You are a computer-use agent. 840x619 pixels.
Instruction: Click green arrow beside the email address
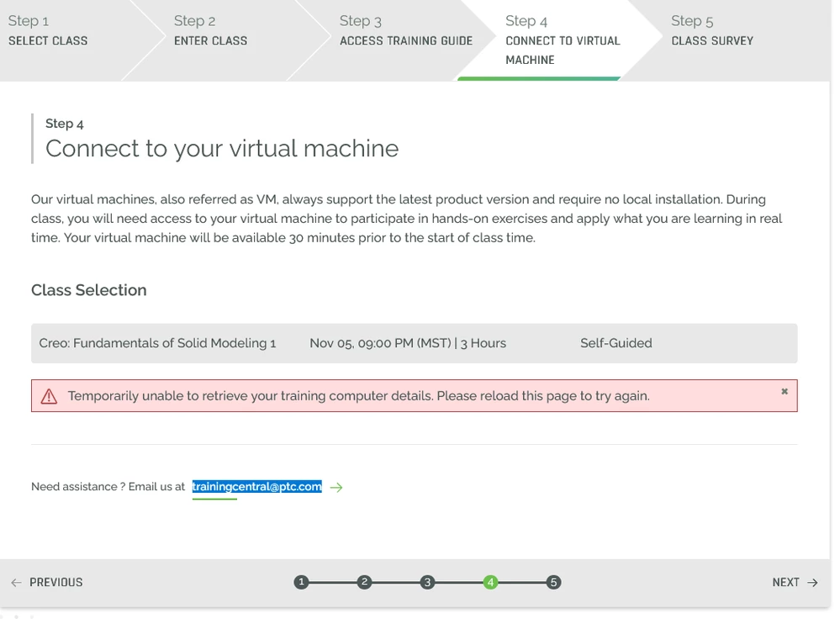(x=336, y=487)
